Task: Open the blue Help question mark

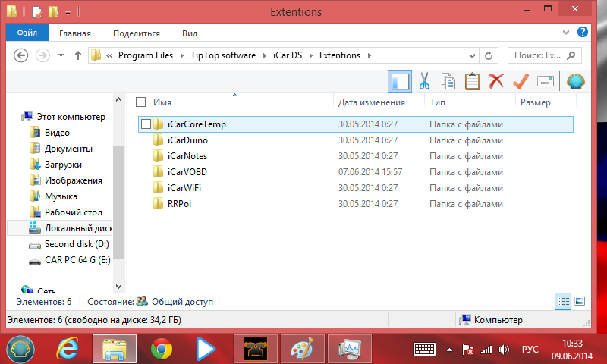Action: pos(583,33)
